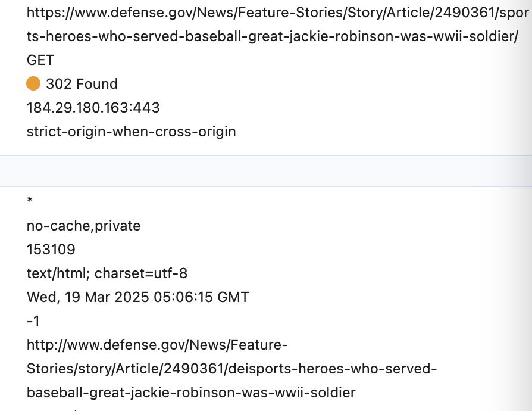Select strict-origin-when-cross-origin referrer policy value
Viewport: 532px width, 411px height.
[x=132, y=132]
